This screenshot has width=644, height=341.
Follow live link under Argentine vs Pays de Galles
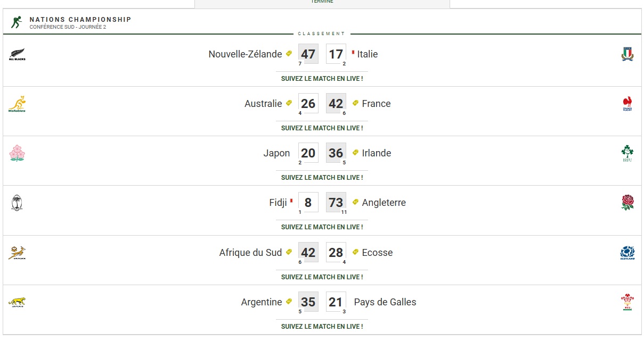point(322,326)
